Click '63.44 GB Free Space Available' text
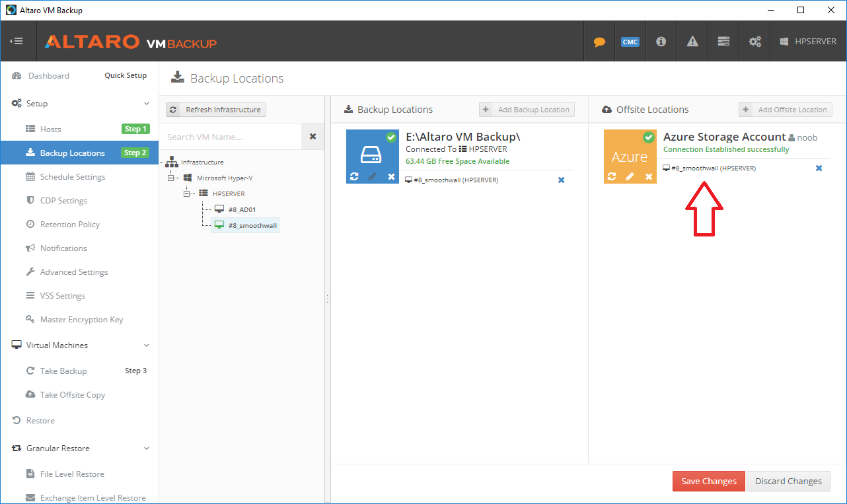This screenshot has height=504, width=847. (457, 161)
